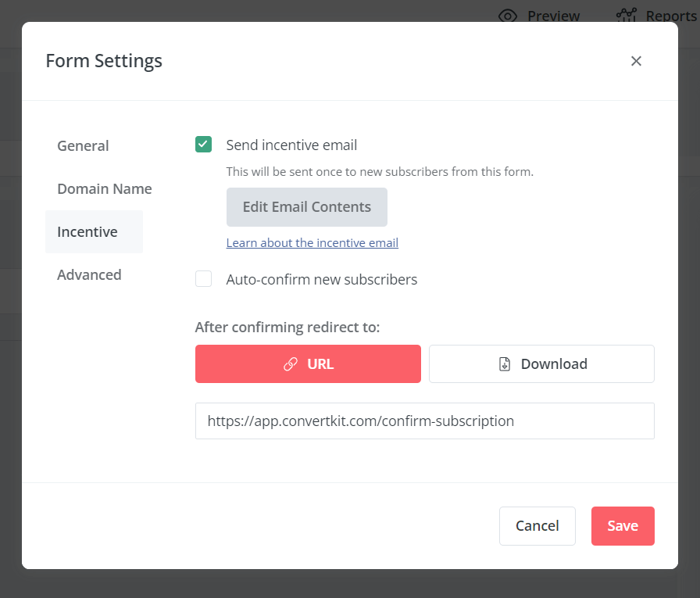
Task: Click Preview in the top bar
Action: [554, 16]
